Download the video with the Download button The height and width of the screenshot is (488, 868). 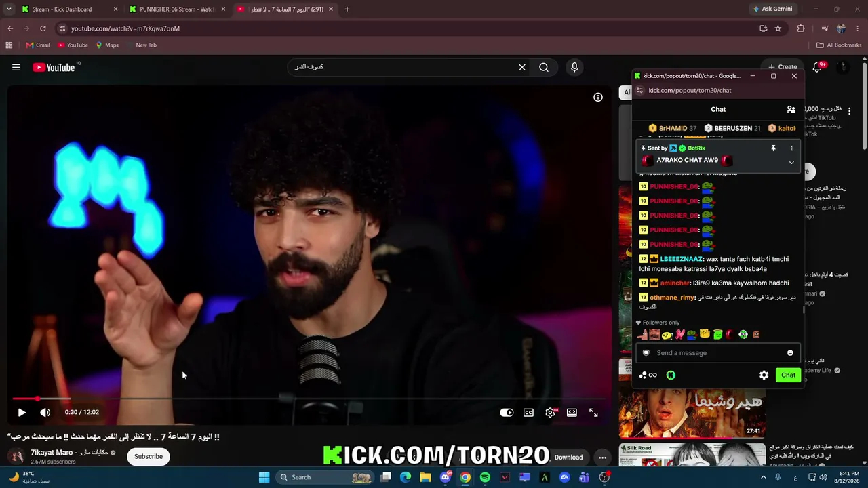(568, 457)
